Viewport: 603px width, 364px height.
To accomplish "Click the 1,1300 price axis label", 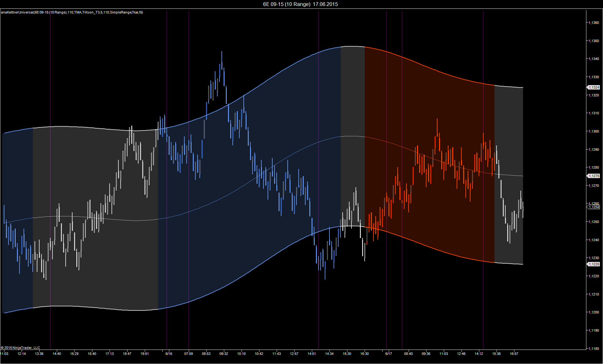I will [x=594, y=131].
